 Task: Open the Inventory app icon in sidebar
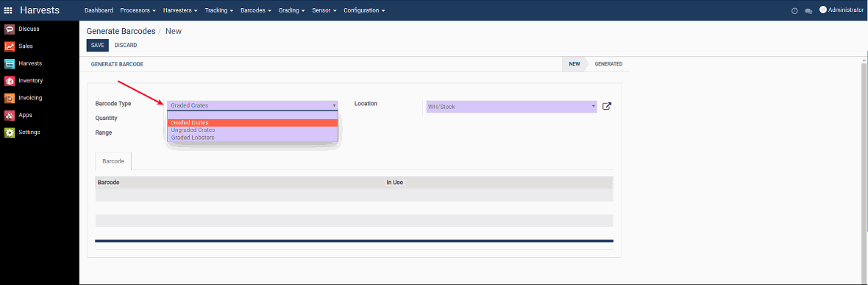pos(10,80)
